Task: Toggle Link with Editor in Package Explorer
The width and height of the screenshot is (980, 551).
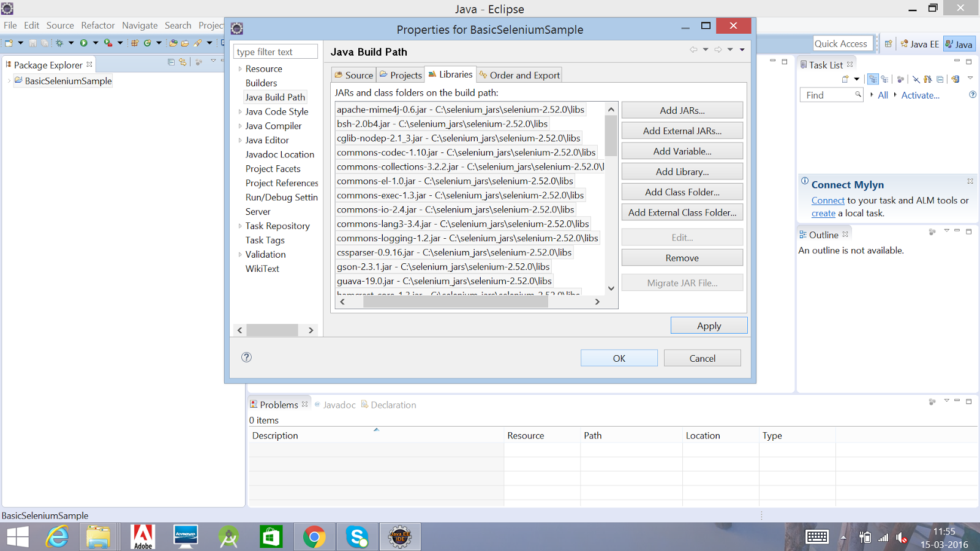Action: coord(183,62)
